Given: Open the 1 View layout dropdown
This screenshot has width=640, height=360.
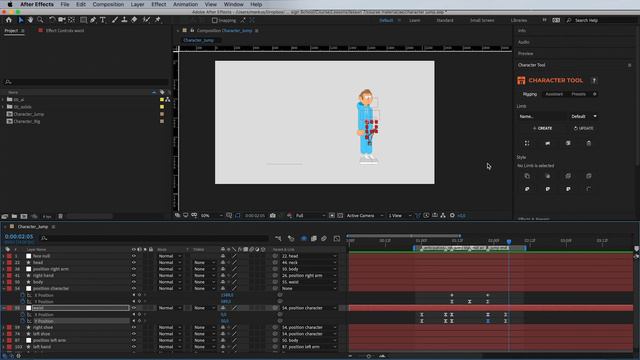Looking at the screenshot, I should pyautogui.click(x=400, y=216).
